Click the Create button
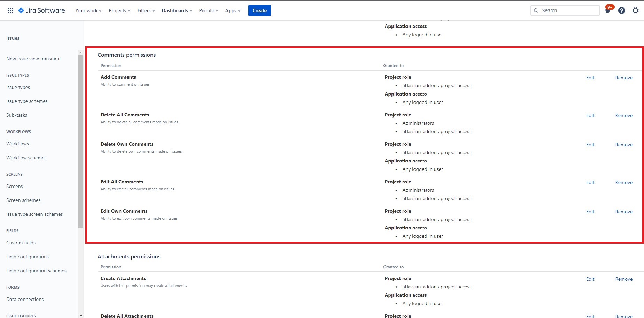 (x=259, y=10)
